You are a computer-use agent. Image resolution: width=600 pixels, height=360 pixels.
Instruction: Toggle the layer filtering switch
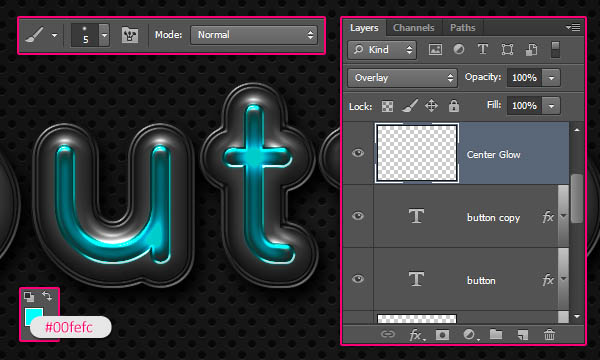pyautogui.click(x=555, y=50)
